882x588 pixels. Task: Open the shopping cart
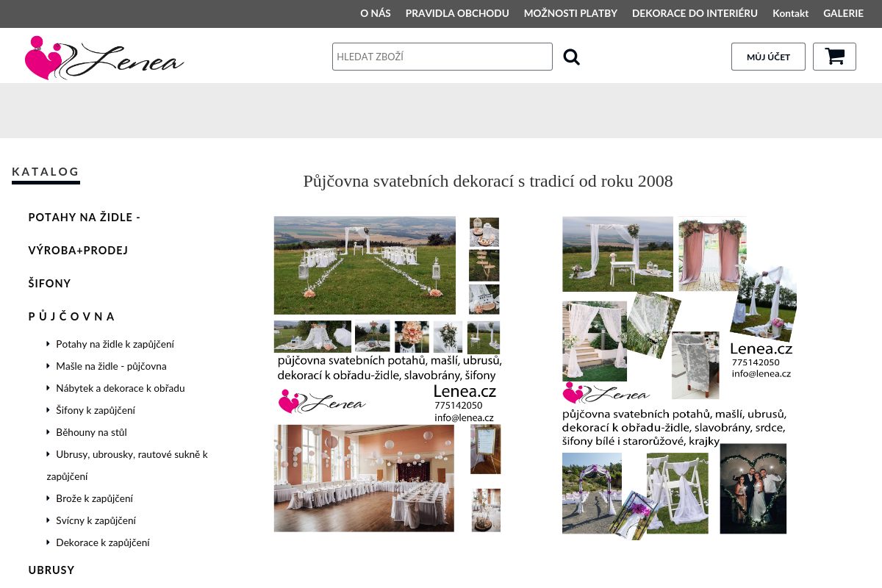(x=834, y=57)
